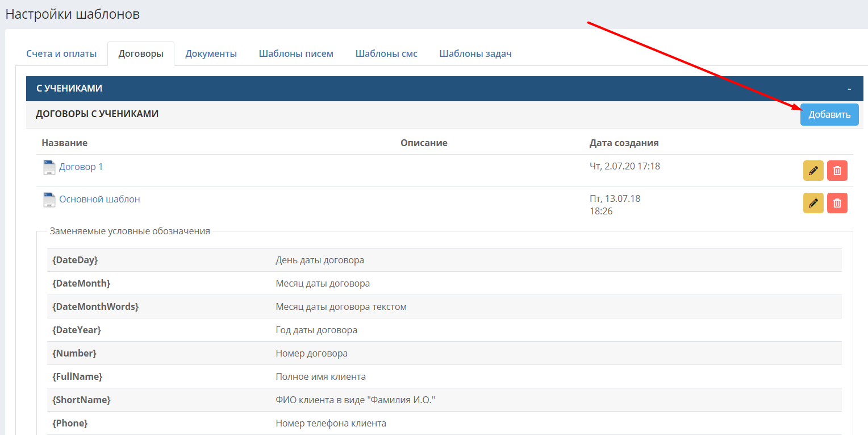
Task: Click the date Пт, 13.07.18 18:26
Action: [615, 205]
